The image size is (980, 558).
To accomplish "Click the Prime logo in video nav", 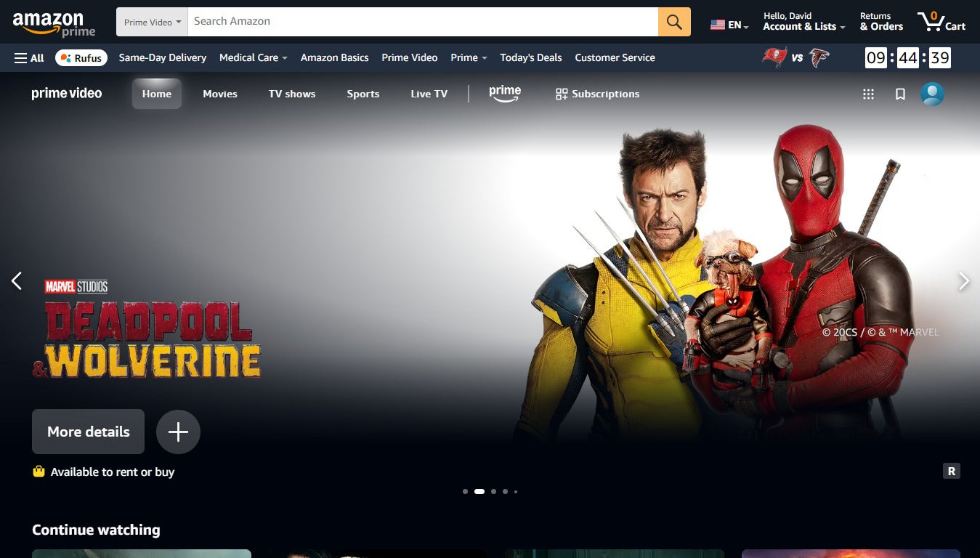I will tap(505, 94).
